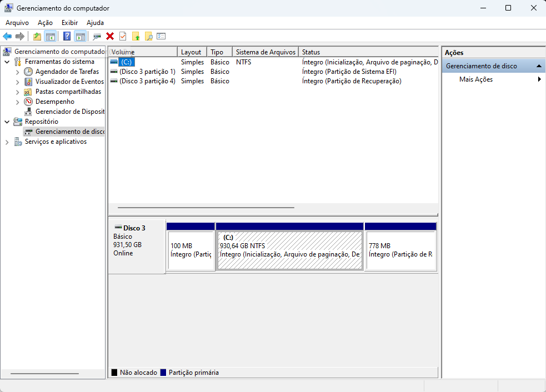Click the red X delete icon
Viewport: 546px width, 392px height.
click(110, 36)
